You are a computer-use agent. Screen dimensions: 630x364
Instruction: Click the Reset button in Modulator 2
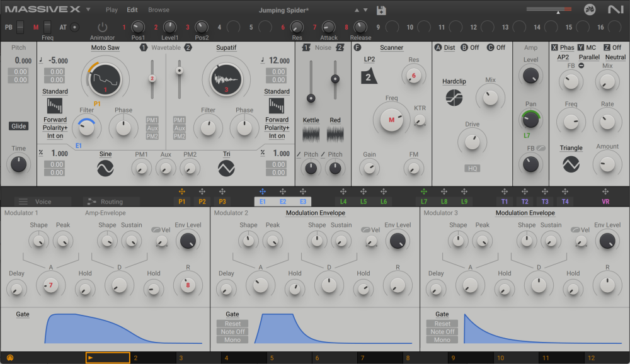(x=232, y=324)
